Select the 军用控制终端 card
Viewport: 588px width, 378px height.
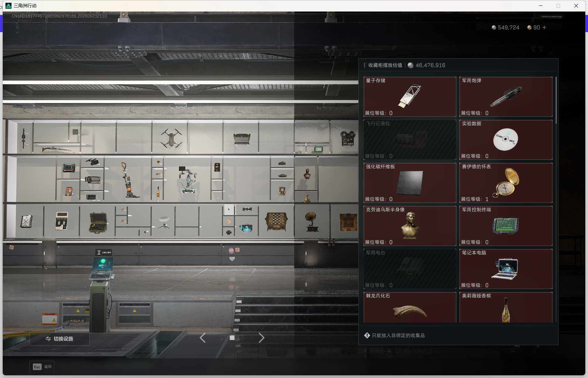(506, 226)
